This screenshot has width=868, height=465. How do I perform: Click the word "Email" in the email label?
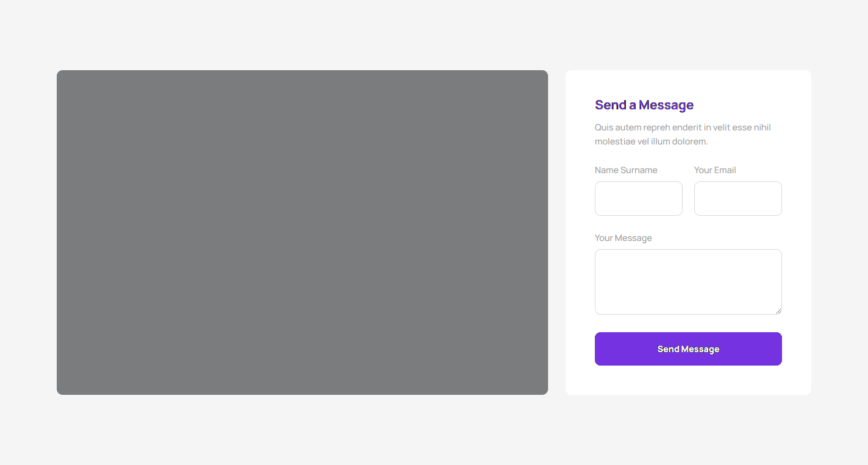point(725,170)
